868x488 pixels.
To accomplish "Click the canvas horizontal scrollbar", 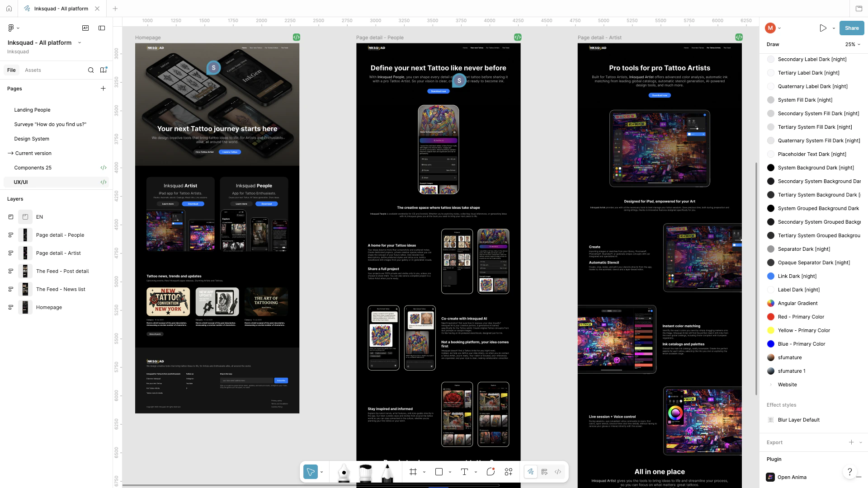I will coord(311,486).
